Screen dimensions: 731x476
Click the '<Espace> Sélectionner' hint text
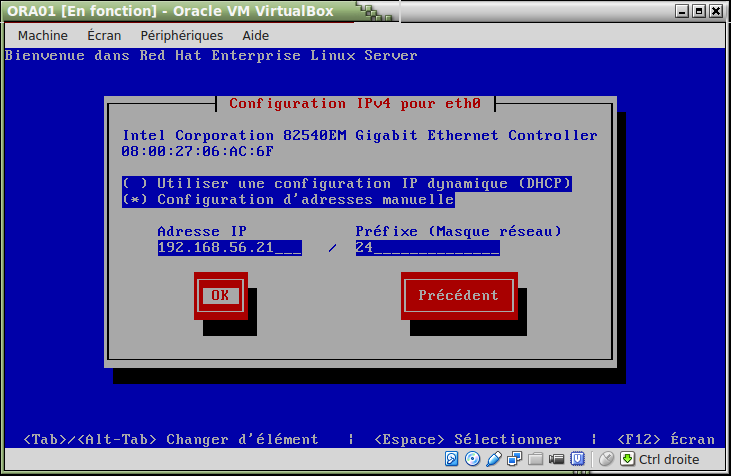[x=468, y=440]
